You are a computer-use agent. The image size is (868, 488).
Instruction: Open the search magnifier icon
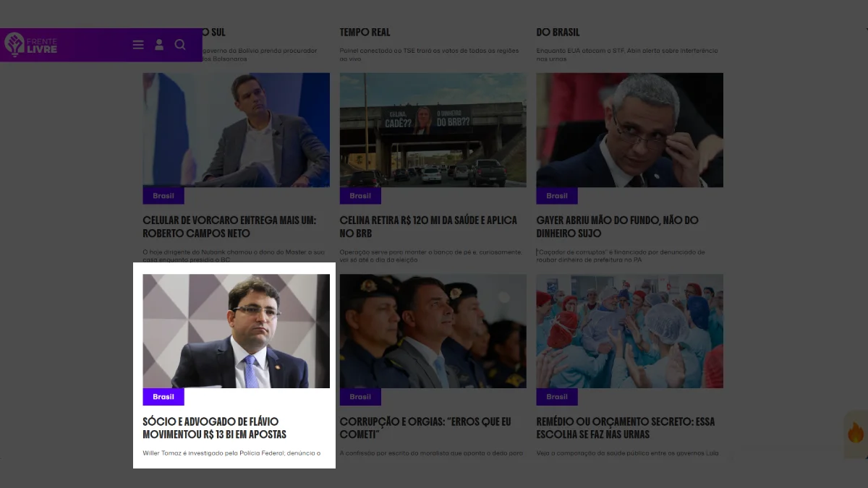(180, 45)
